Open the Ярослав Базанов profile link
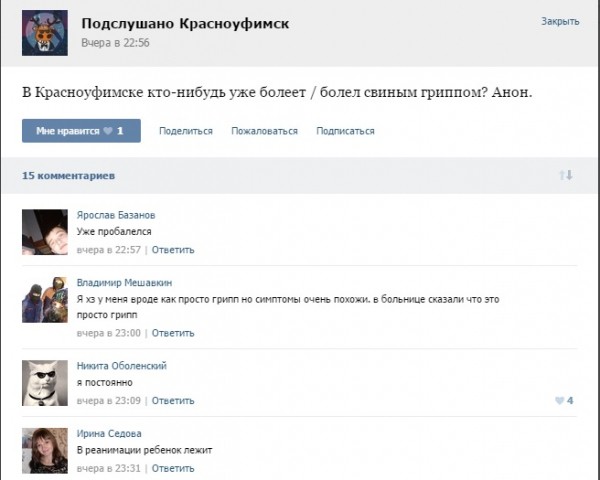 pyautogui.click(x=116, y=215)
